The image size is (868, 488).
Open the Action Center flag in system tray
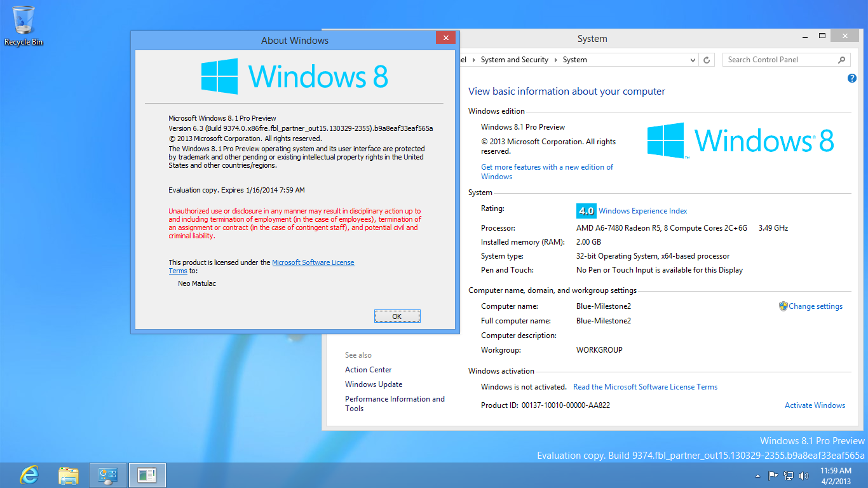(773, 475)
